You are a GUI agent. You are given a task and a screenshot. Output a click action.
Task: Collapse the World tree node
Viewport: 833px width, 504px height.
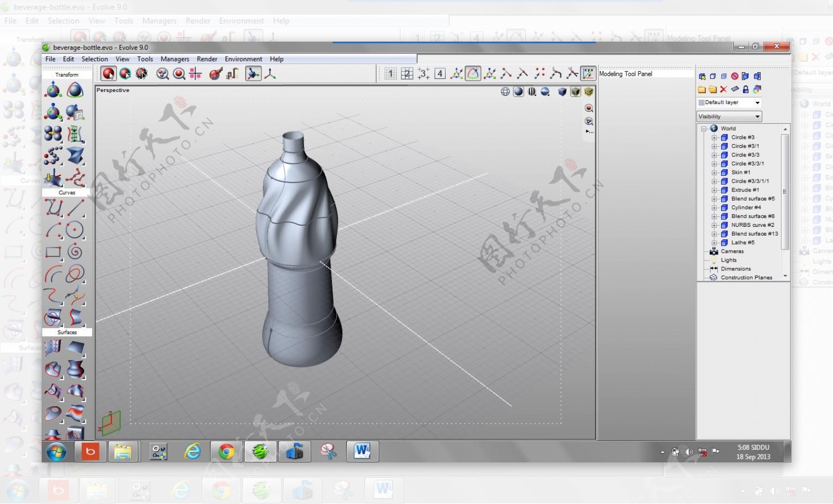pyautogui.click(x=704, y=128)
